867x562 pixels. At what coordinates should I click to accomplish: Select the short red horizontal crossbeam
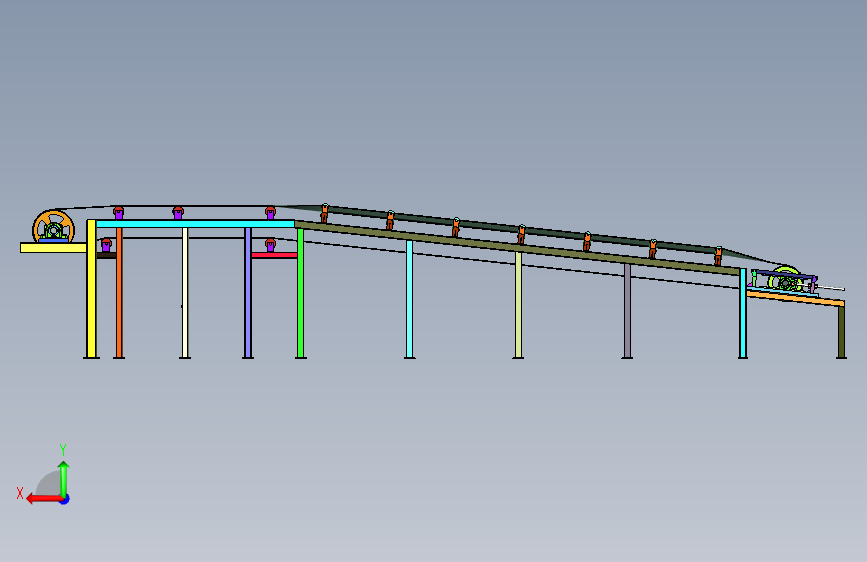[274, 255]
